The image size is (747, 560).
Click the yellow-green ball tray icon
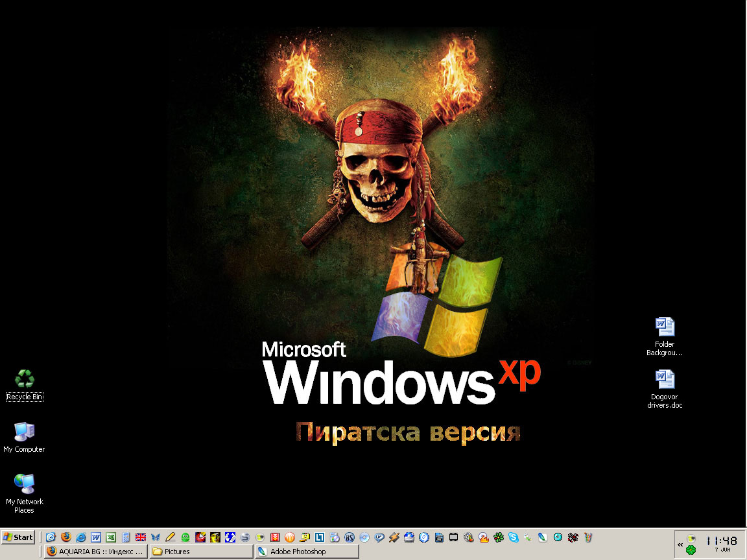click(x=691, y=539)
